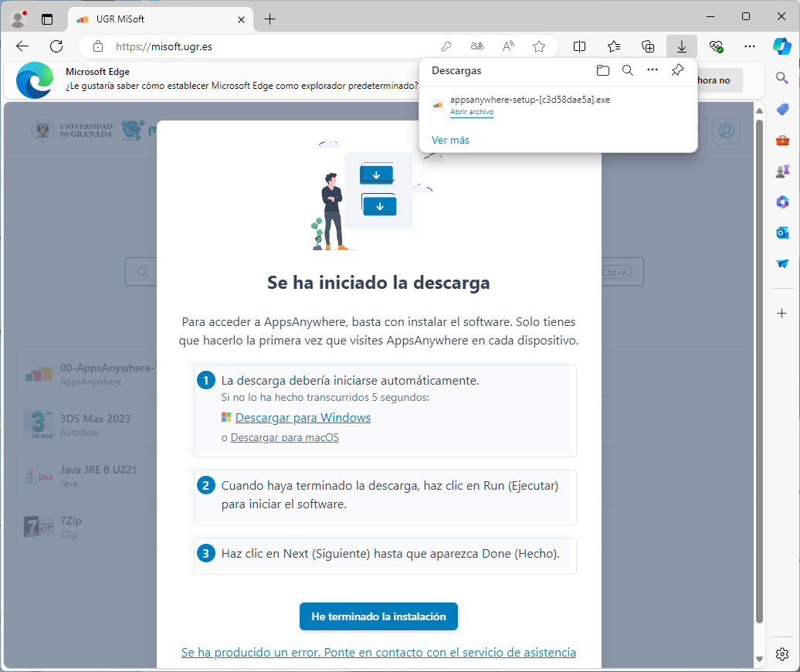800x672 pixels.
Task: Close the UGR MiSoft tab
Action: (x=242, y=19)
